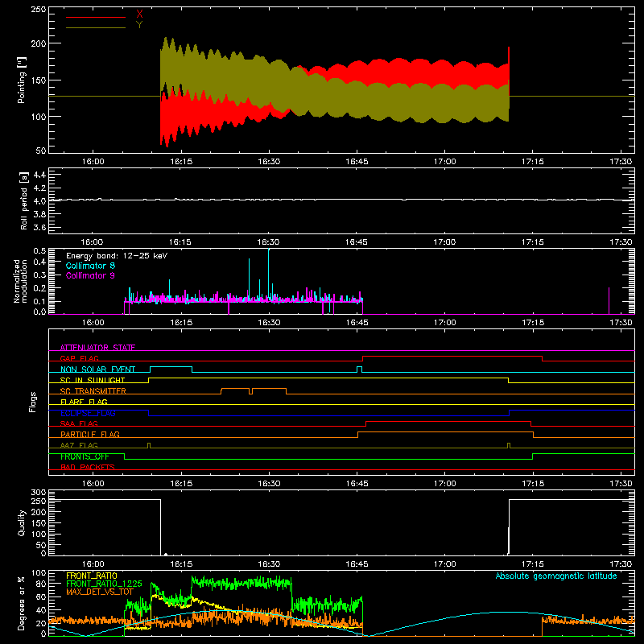Screen dimensions: 644x644
Task: Click the olive Y legend line
Action: [x=96, y=27]
